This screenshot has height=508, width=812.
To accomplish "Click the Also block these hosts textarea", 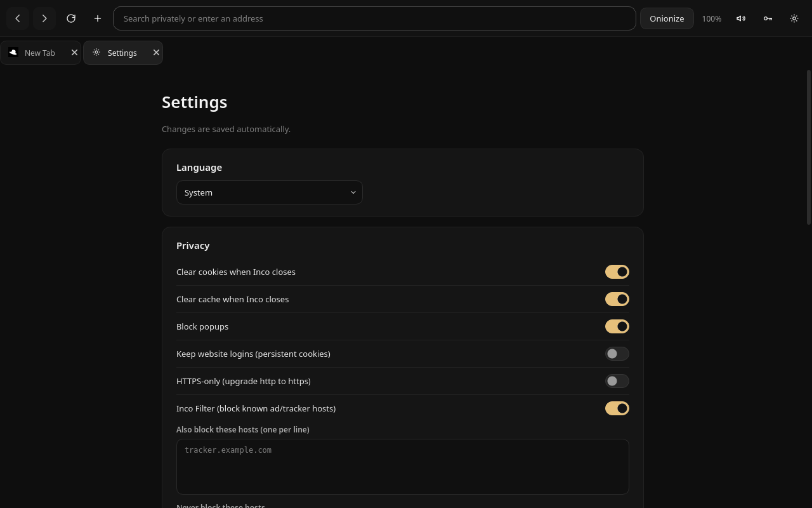I will (403, 467).
